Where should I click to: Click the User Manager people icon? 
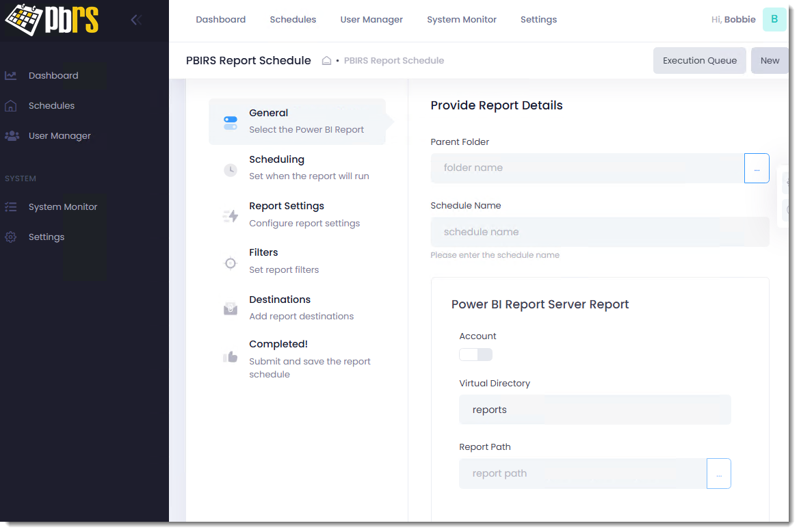pos(12,136)
